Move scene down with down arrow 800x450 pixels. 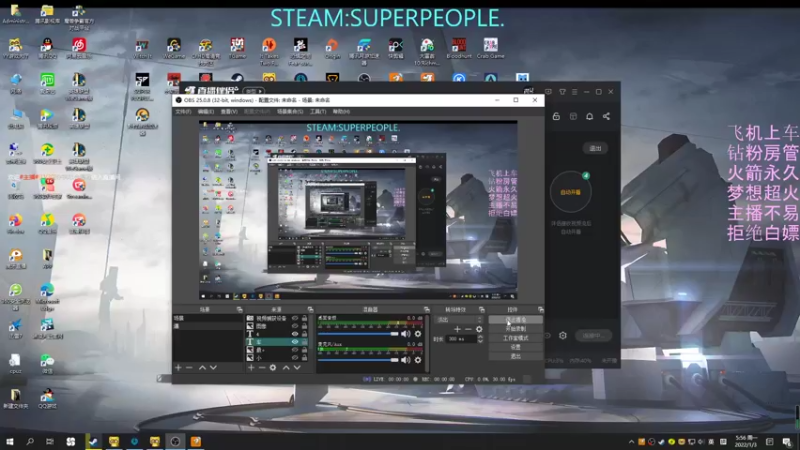213,367
